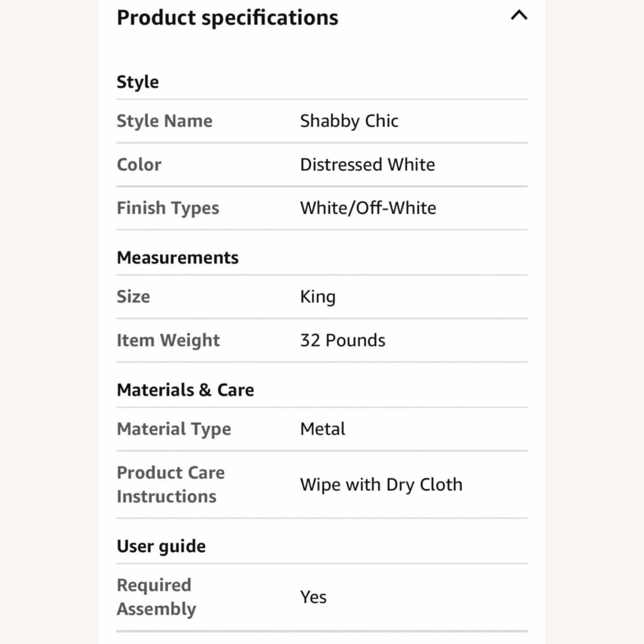Click the Materials & Care header
Screen dimensions: 644x644
(x=185, y=390)
